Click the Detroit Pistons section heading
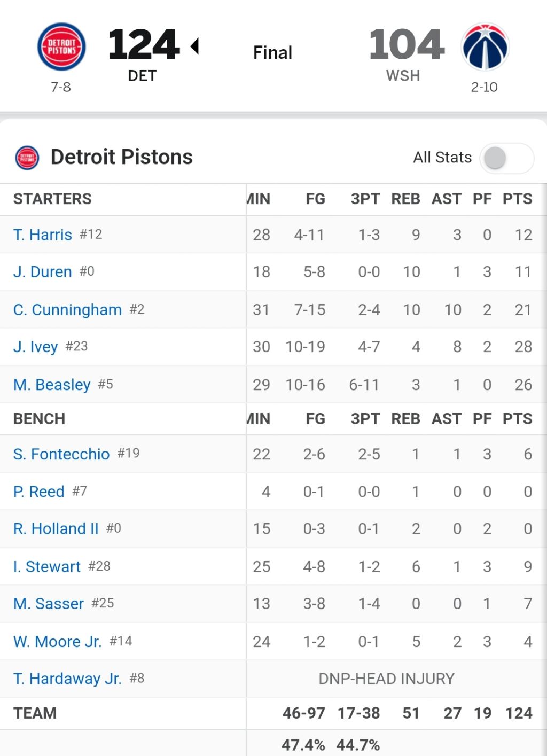 122,157
